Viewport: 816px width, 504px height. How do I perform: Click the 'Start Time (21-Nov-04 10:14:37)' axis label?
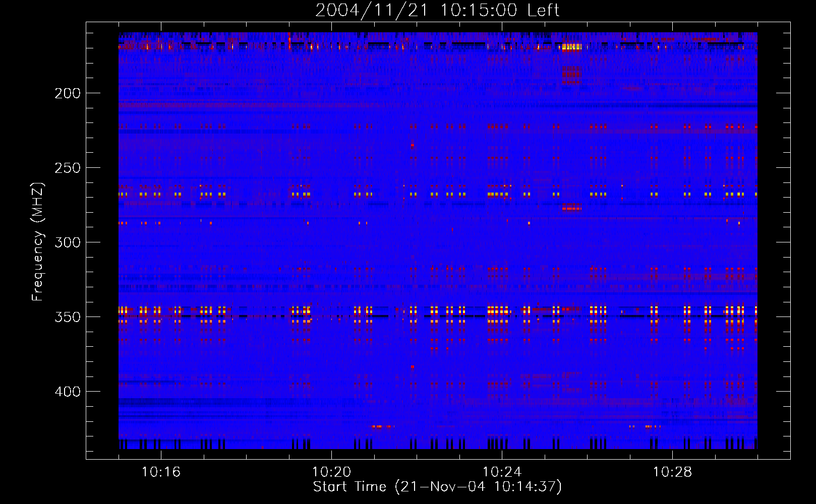437,487
